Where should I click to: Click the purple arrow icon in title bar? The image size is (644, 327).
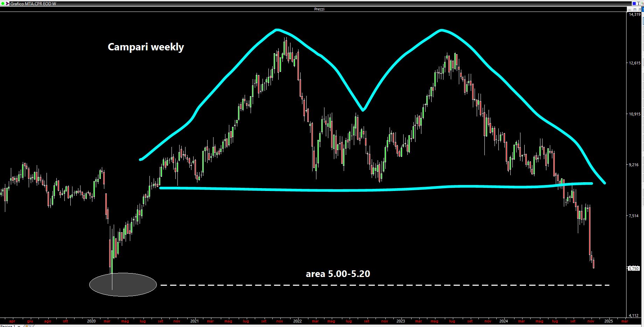click(x=7, y=3)
